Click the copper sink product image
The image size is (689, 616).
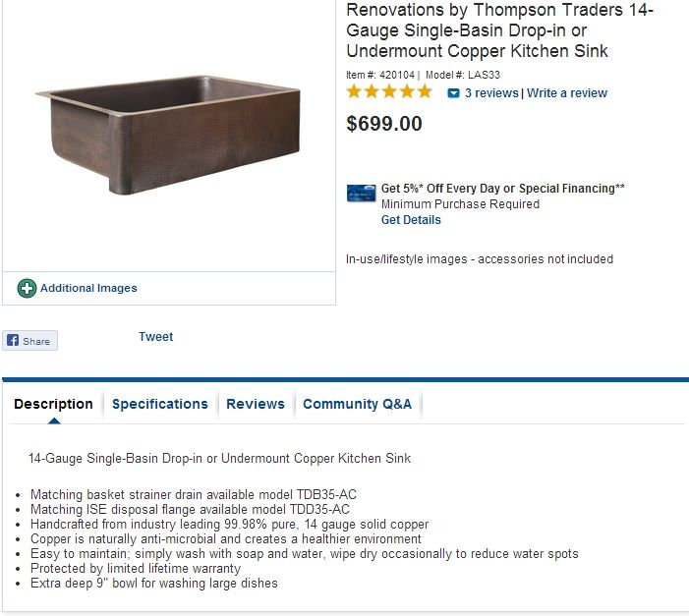(x=169, y=135)
